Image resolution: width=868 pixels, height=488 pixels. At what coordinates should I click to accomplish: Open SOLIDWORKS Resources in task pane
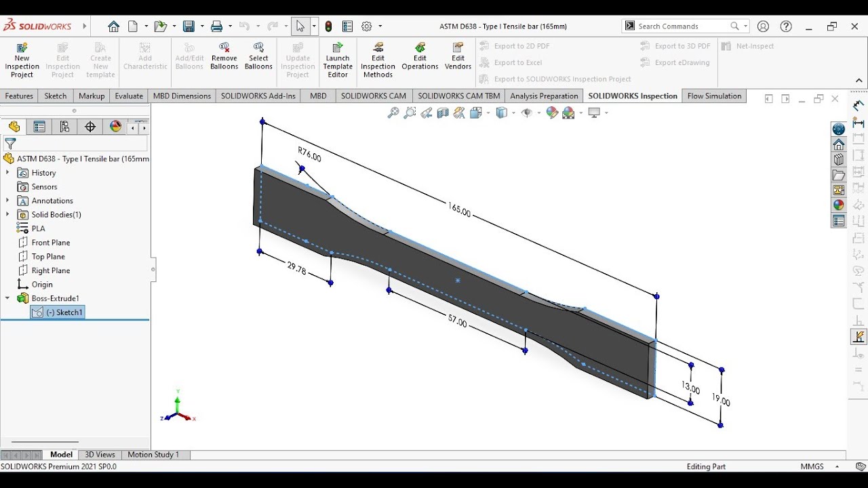839,145
